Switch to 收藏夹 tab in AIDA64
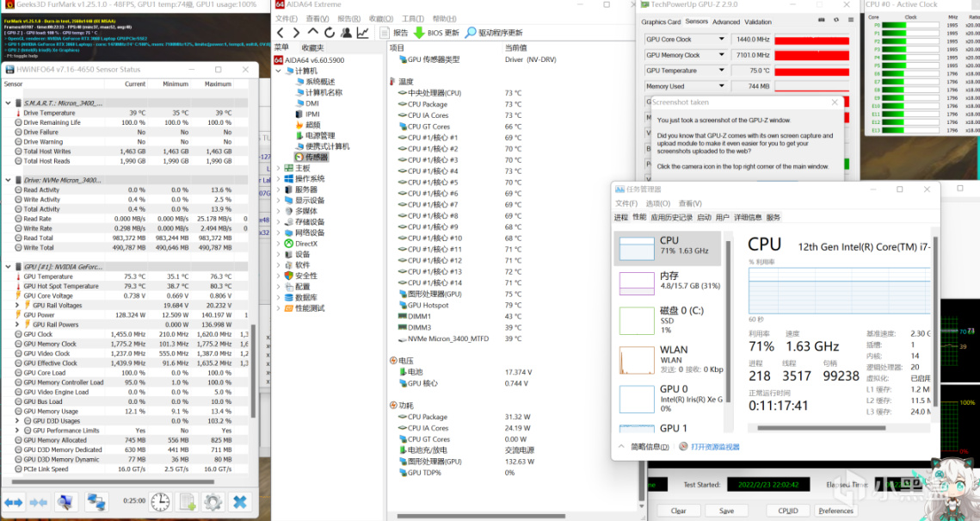This screenshot has width=980, height=521. [312, 47]
